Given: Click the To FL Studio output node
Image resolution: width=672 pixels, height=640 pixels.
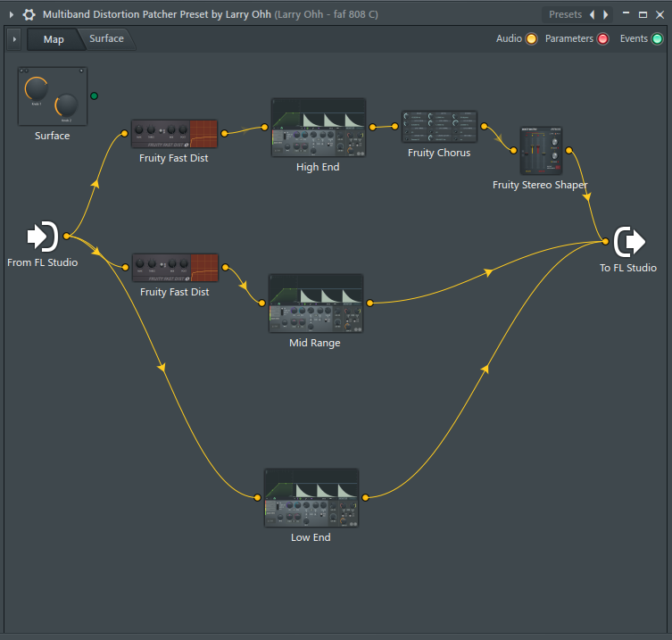Looking at the screenshot, I should click(629, 241).
